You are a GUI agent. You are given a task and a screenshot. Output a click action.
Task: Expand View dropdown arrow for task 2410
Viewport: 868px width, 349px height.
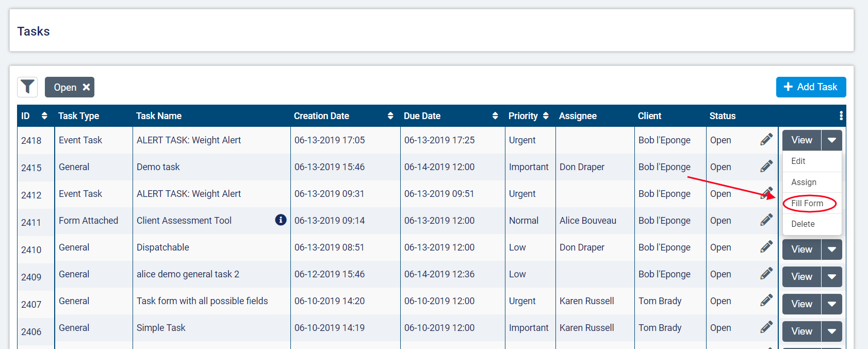(x=831, y=250)
